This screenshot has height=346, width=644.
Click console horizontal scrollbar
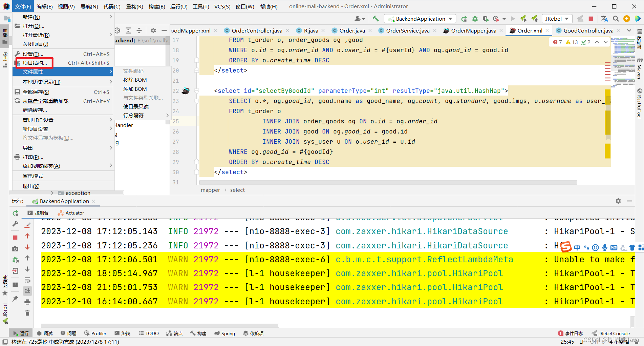tap(160, 325)
